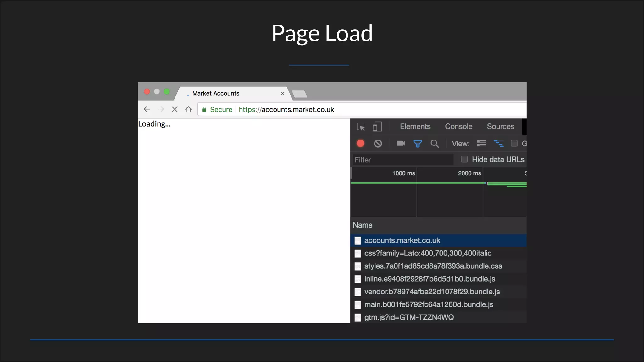Image resolution: width=644 pixels, height=362 pixels.
Task: Stop page loading in browser toolbar
Action: click(175, 109)
